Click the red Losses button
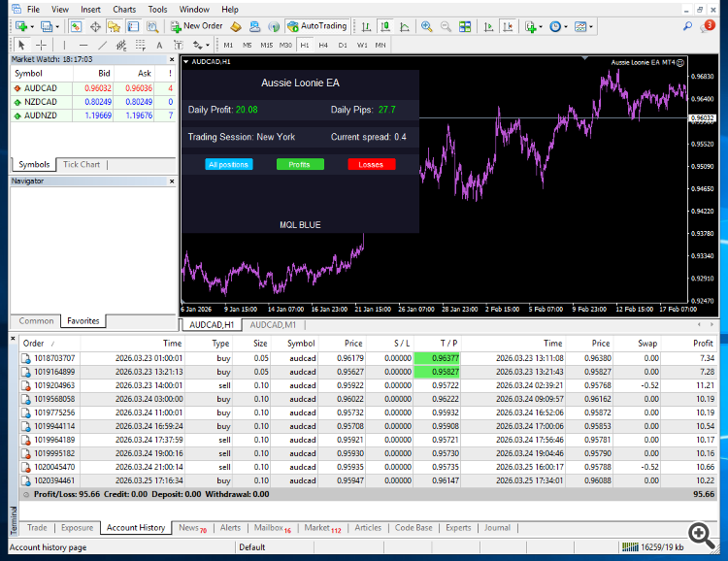Screen dimensions: 728x561 point(372,164)
